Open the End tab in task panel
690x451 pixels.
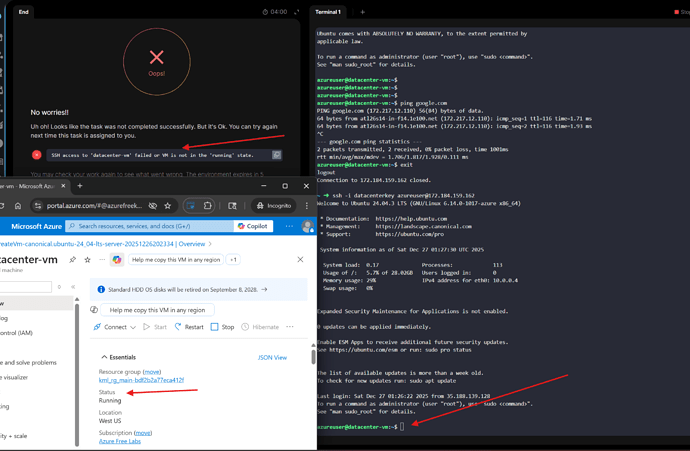pyautogui.click(x=23, y=12)
